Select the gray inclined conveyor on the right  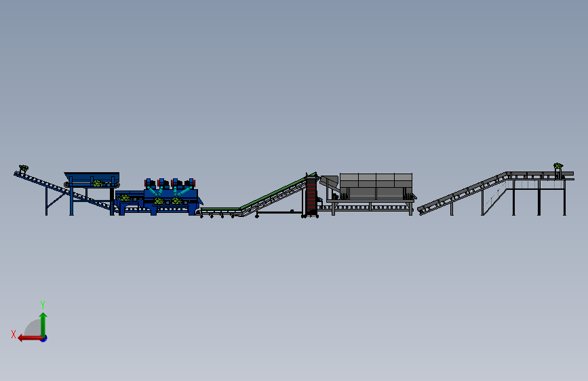coord(462,193)
